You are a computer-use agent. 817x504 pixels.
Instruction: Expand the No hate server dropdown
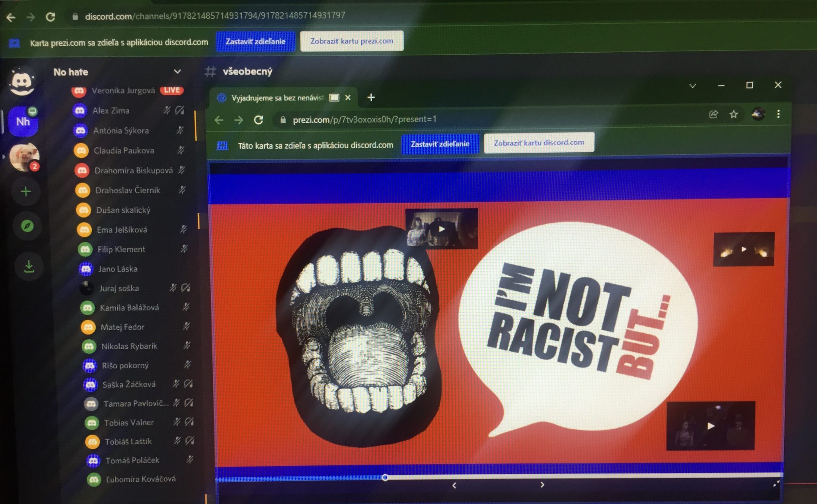[177, 72]
